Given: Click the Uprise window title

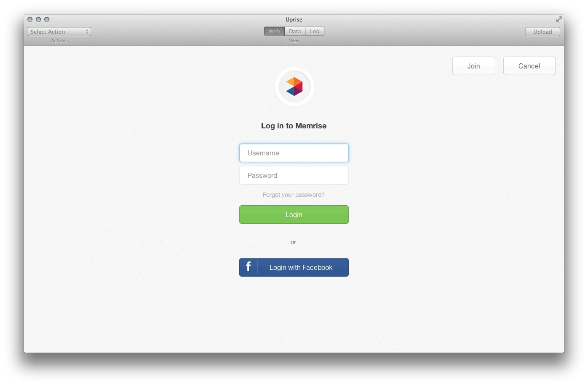Looking at the screenshot, I should 294,19.
